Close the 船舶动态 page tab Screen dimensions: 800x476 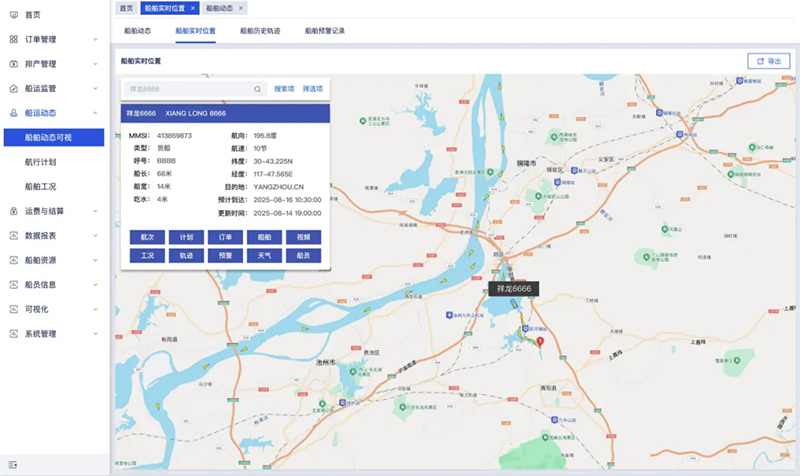pyautogui.click(x=241, y=8)
